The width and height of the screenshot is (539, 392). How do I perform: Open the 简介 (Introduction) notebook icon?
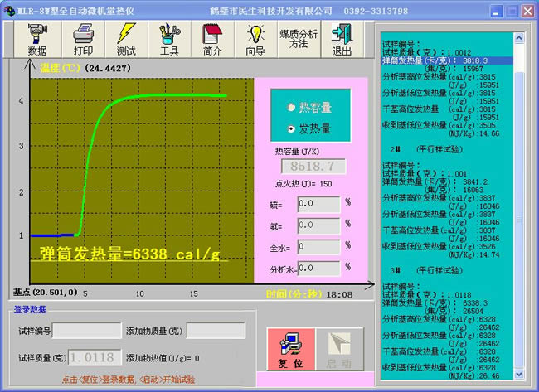coord(212,39)
